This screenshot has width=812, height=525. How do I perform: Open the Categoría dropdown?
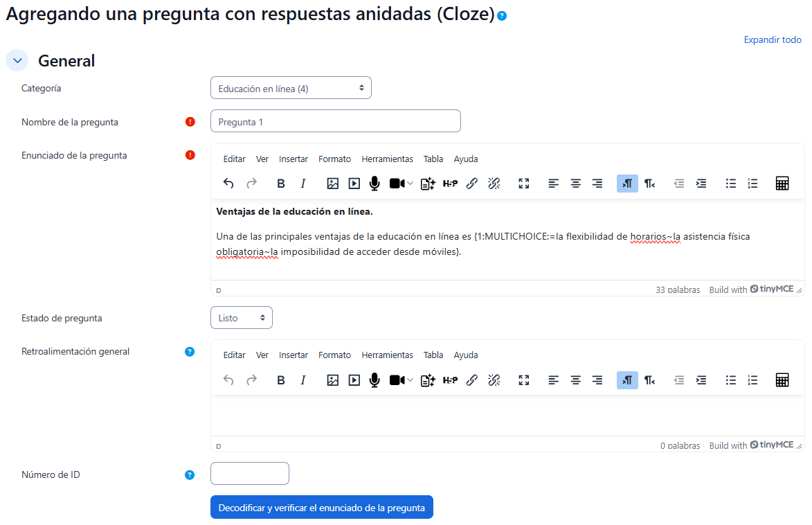point(291,88)
